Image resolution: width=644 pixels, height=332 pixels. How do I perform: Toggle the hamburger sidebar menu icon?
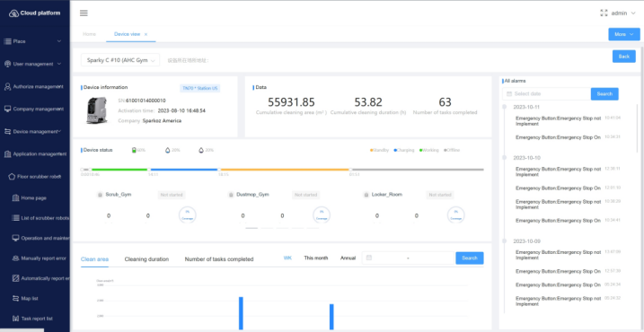(x=84, y=13)
